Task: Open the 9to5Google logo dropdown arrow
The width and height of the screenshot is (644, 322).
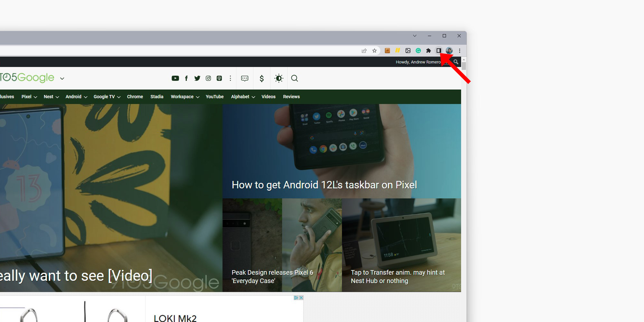Action: pyautogui.click(x=62, y=78)
